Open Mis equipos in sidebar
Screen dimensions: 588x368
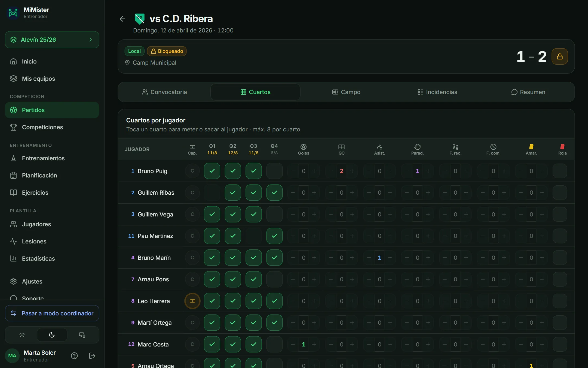[x=52, y=79]
